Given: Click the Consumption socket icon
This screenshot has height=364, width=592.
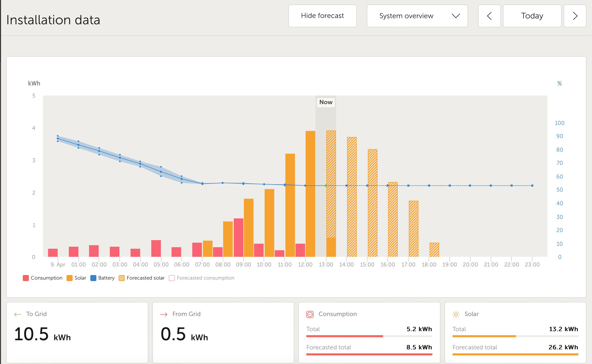Looking at the screenshot, I should click(310, 314).
